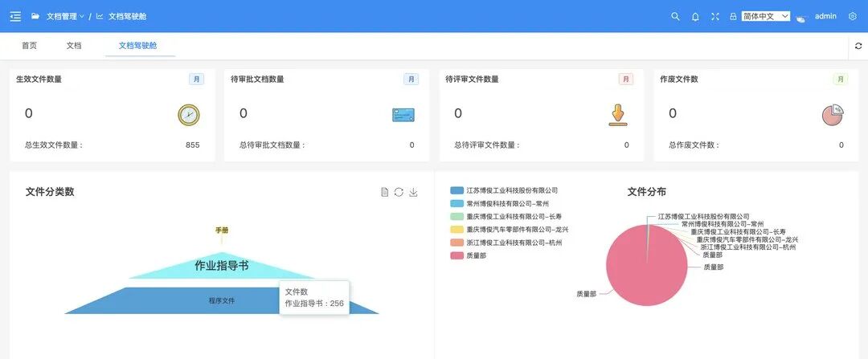Click the 总待审批文档数量 label
Screen dimensions: 868x359
pos(272,145)
